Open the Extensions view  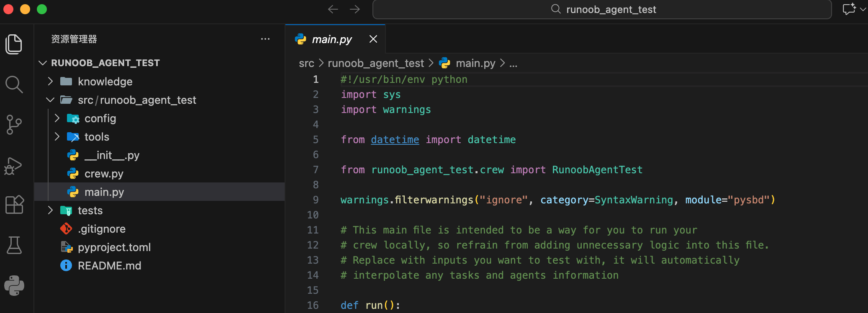coord(14,205)
